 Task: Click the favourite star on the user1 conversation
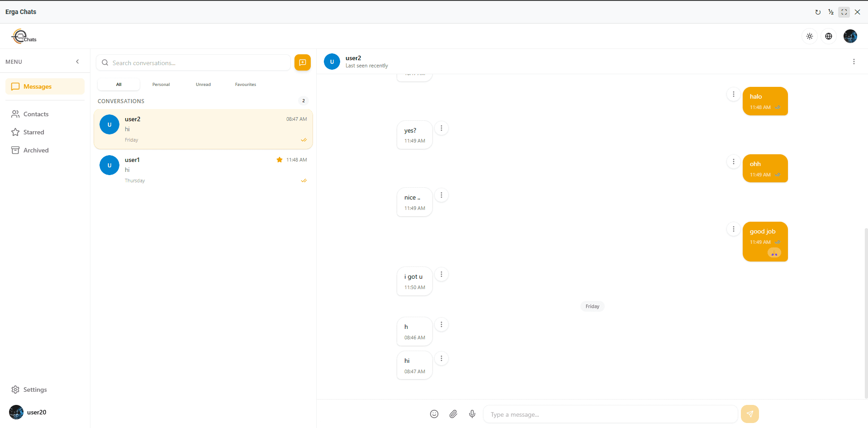click(x=280, y=160)
